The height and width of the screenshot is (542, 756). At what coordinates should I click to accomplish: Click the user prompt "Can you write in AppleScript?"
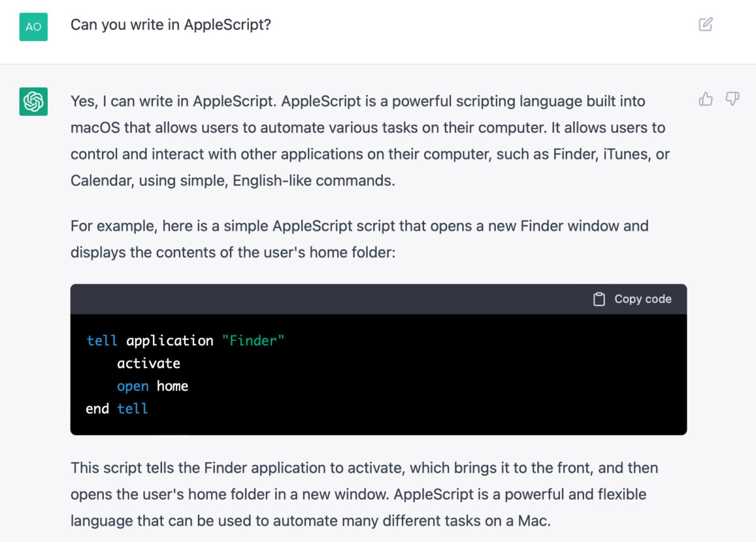pyautogui.click(x=171, y=25)
